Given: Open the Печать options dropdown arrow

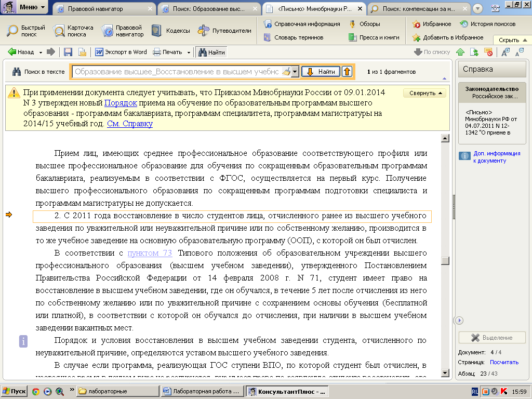Looking at the screenshot, I should click(189, 52).
